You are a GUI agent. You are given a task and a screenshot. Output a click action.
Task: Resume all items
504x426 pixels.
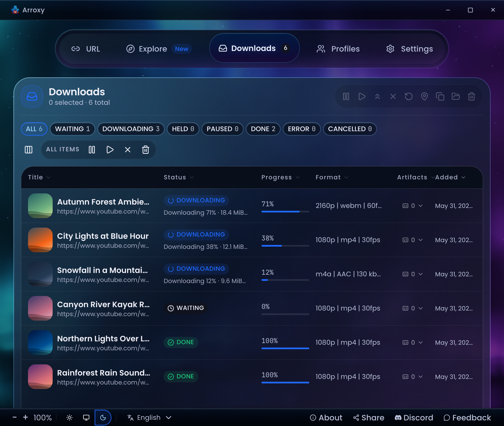coord(110,150)
